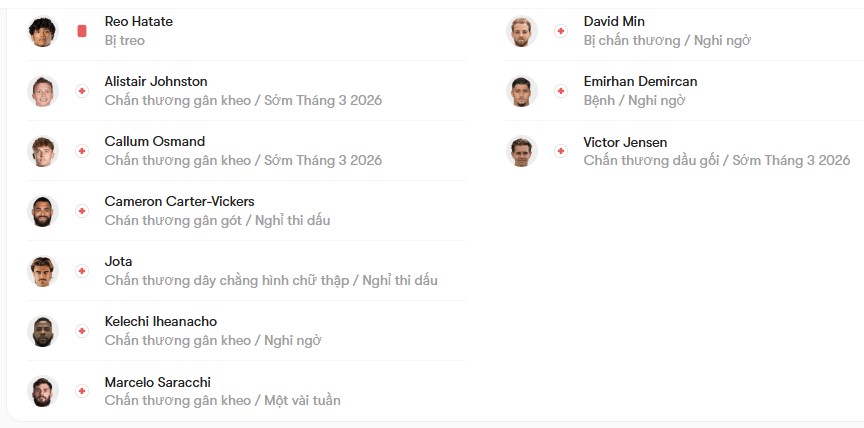Click the injury icon next to Jota

pos(82,271)
